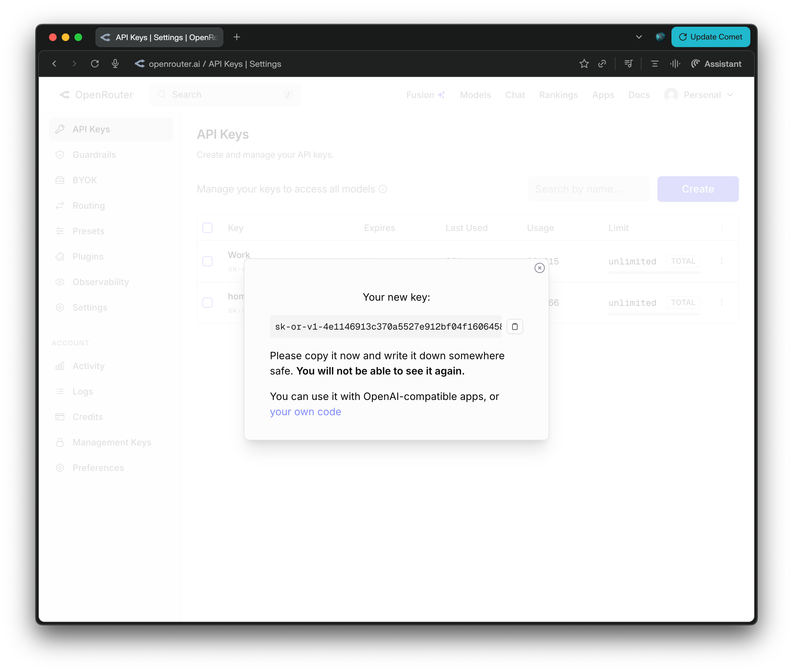The image size is (793, 672).
Task: Go back with the browser back arrow
Action: (x=54, y=64)
